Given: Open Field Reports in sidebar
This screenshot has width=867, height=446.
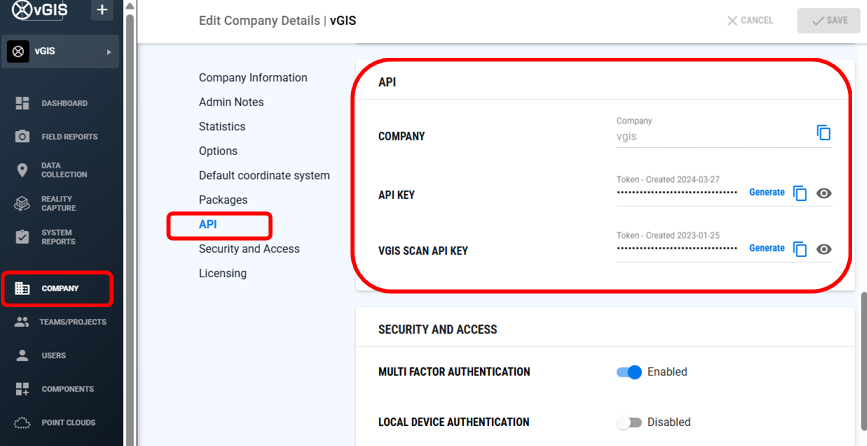Looking at the screenshot, I should (69, 136).
